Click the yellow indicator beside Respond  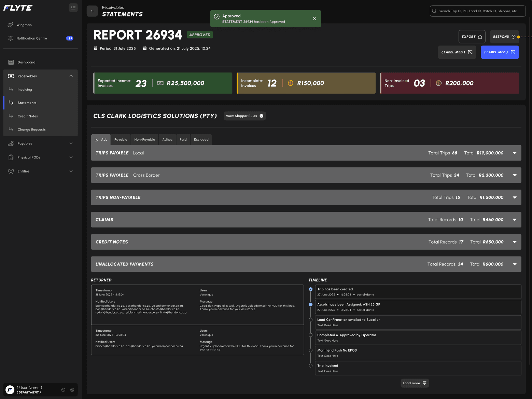click(519, 37)
